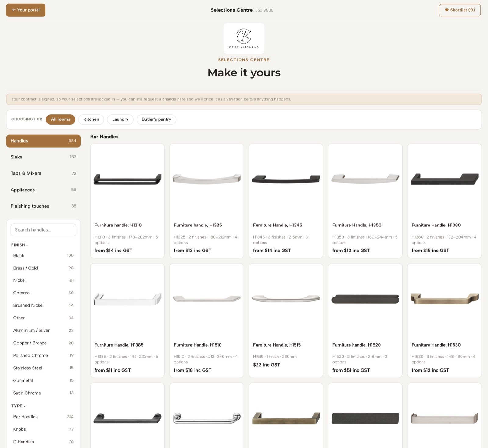Viewport: 488px width, 448px height.
Task: Click the Furniture Handle, H1350 title
Action: coord(357,225)
